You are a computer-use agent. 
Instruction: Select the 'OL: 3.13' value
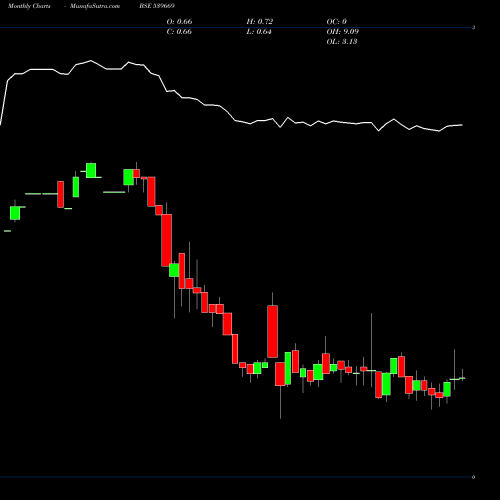point(342,42)
